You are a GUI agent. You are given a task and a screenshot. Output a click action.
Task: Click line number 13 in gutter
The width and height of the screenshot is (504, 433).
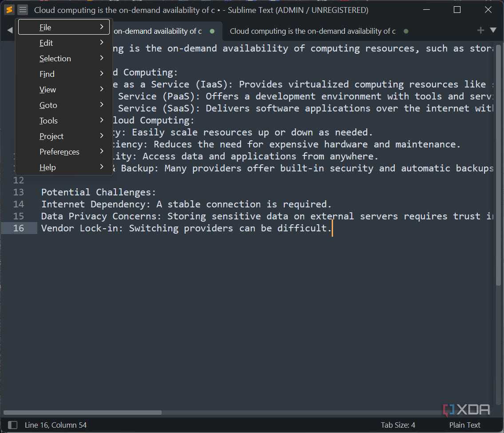[x=19, y=192]
